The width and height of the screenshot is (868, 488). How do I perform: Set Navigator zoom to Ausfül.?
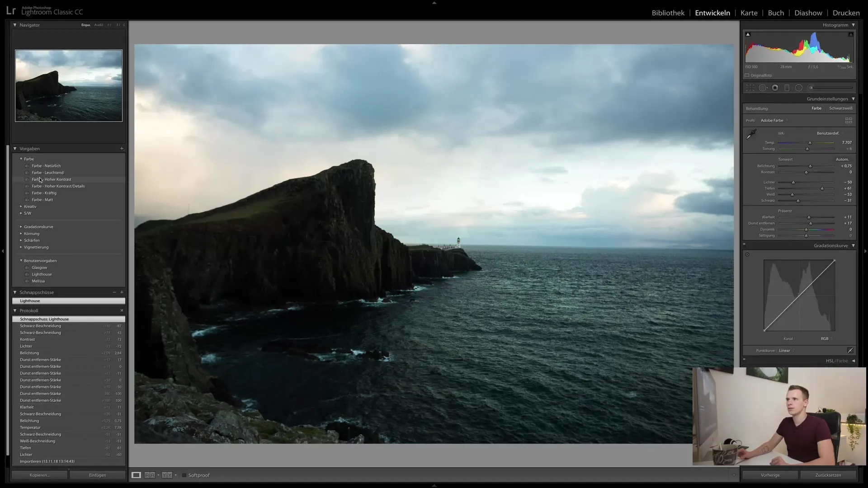[99, 25]
